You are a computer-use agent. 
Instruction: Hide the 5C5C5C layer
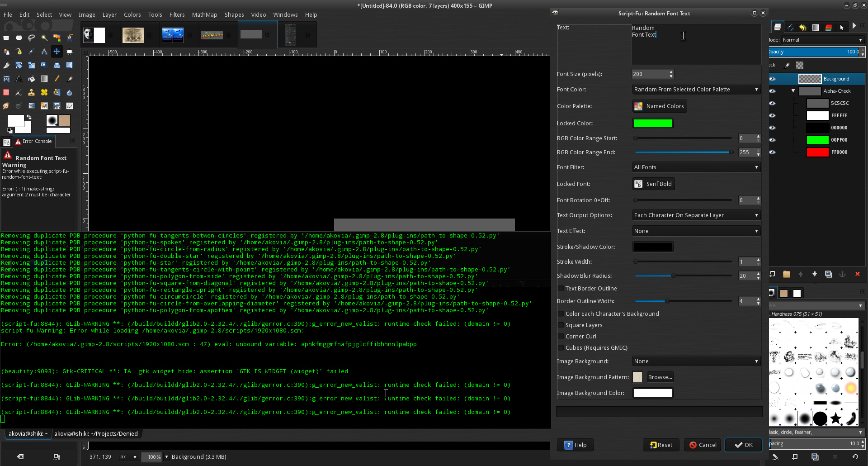tap(773, 103)
